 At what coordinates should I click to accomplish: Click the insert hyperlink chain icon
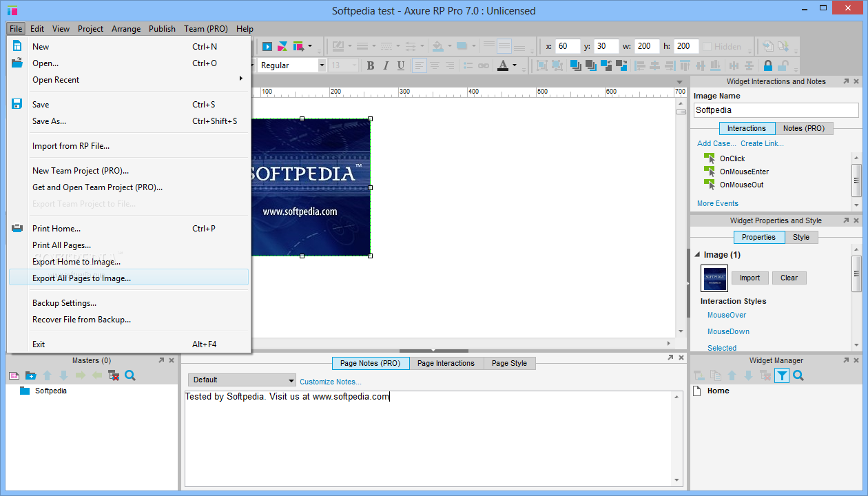484,65
